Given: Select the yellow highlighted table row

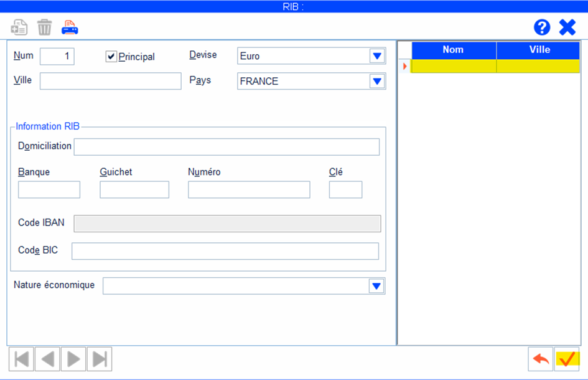Looking at the screenshot, I should [x=495, y=66].
